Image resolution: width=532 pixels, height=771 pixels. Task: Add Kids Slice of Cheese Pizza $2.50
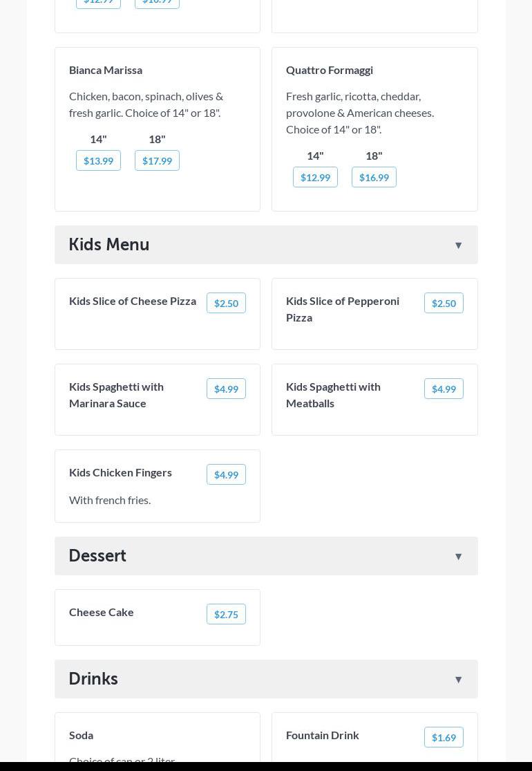coord(226,303)
